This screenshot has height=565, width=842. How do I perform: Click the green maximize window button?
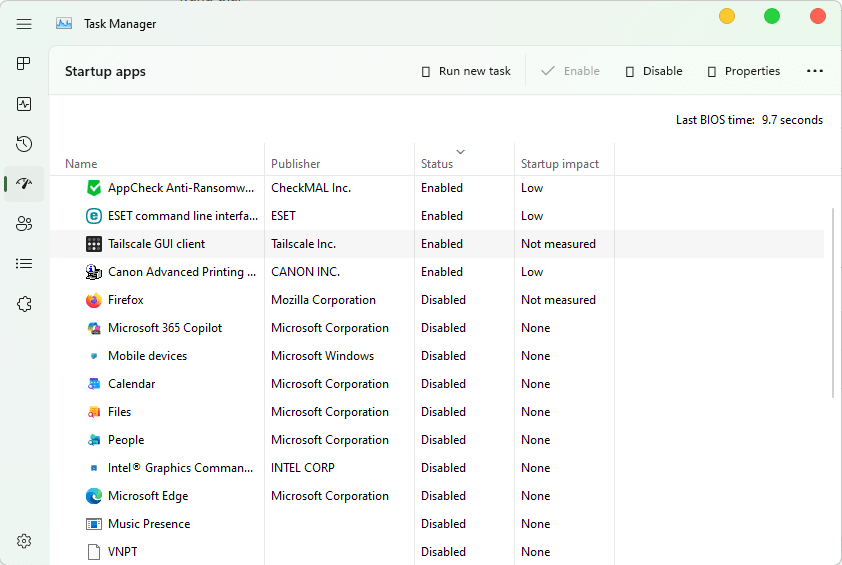tap(772, 16)
